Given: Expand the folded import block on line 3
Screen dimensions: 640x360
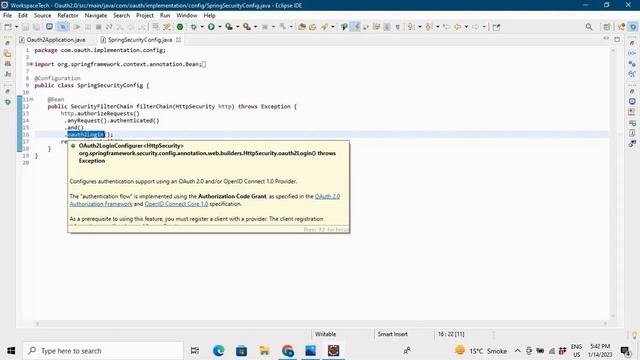Looking at the screenshot, I should click(x=31, y=64).
